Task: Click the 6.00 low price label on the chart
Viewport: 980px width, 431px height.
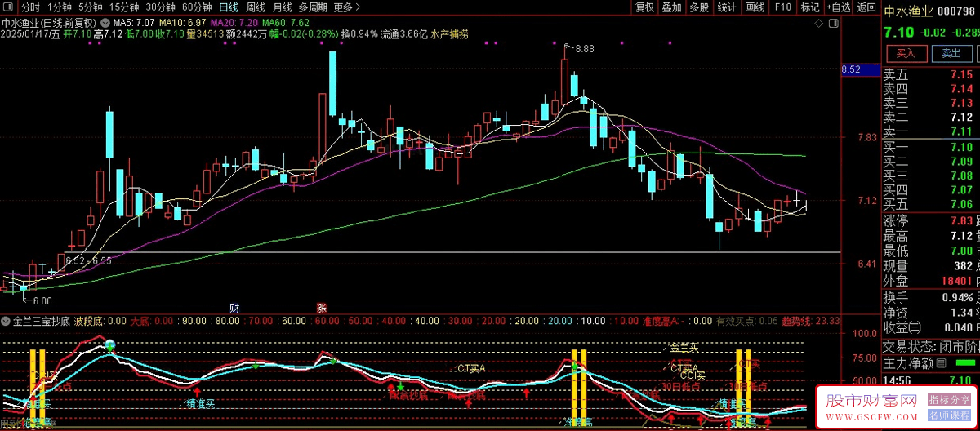Action: [x=42, y=301]
